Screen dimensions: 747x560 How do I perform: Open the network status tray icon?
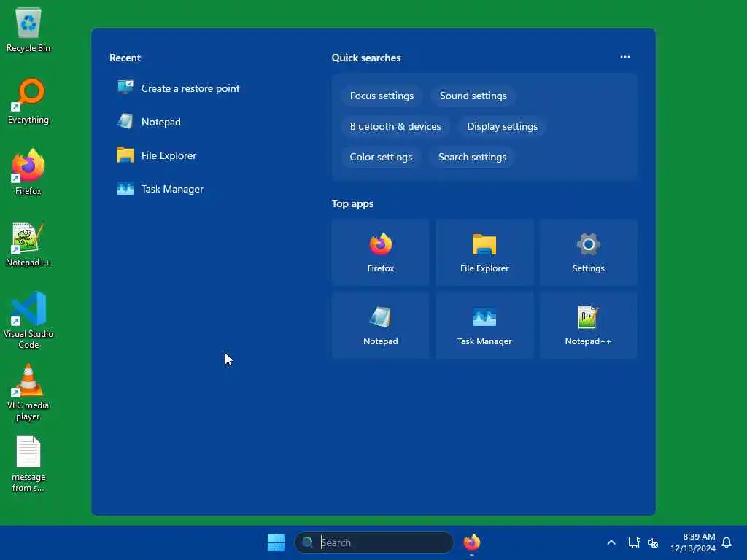coord(634,542)
